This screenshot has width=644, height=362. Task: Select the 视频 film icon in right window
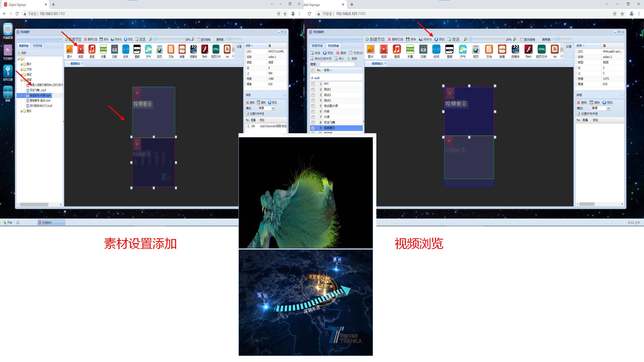click(384, 49)
